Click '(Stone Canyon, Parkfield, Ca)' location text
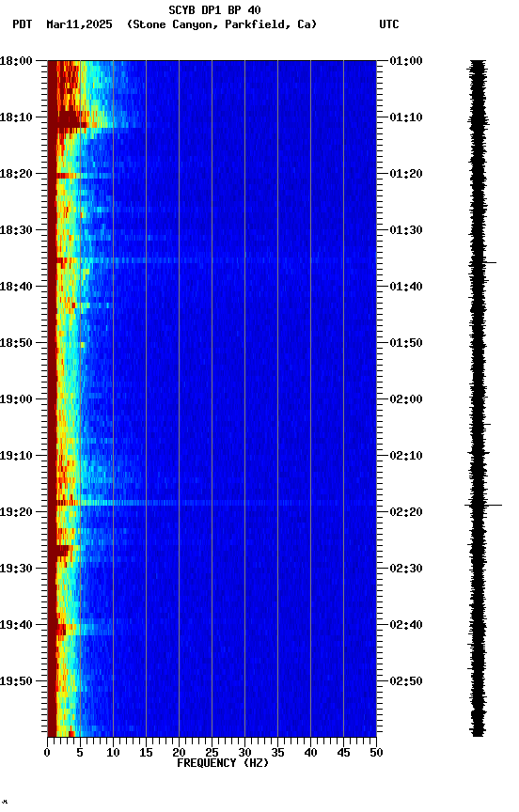519x812 pixels. click(222, 24)
